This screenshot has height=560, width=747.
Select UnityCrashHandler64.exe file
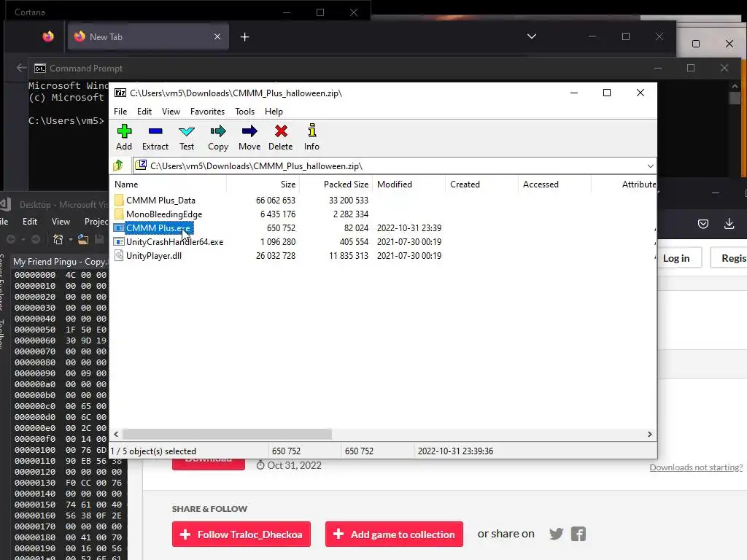click(x=174, y=242)
